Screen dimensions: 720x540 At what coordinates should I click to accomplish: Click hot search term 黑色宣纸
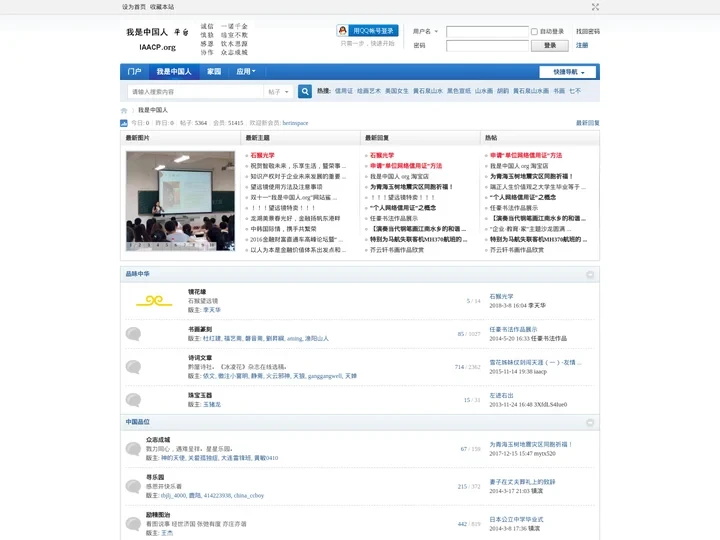pos(459,91)
